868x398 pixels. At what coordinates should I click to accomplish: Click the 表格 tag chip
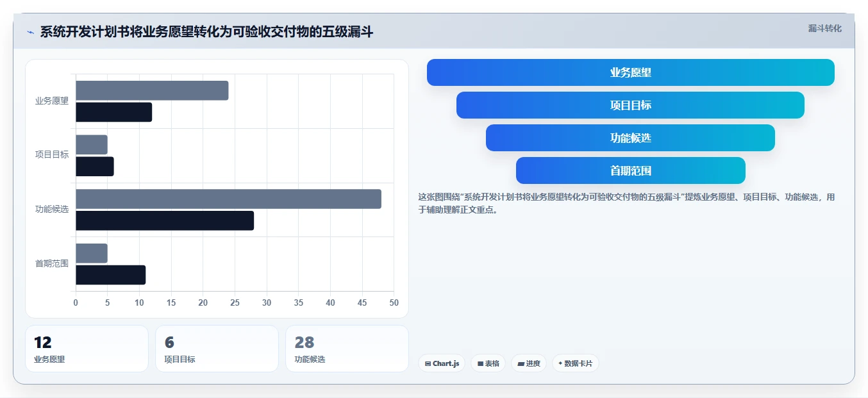488,363
